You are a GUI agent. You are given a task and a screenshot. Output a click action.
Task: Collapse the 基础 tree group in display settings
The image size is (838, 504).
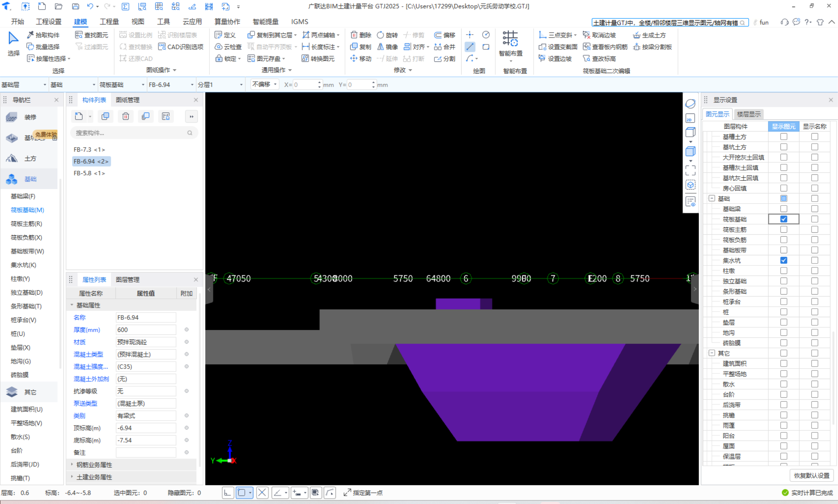712,198
